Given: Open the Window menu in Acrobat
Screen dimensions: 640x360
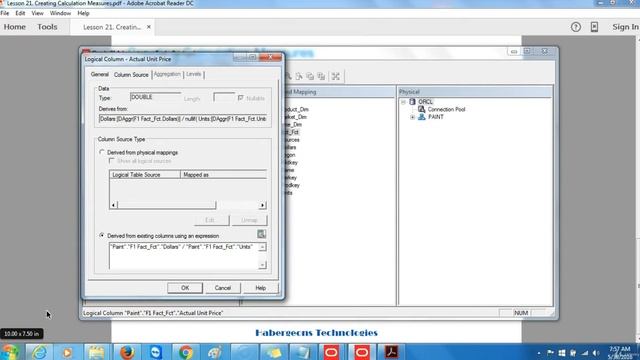Looking at the screenshot, I should click(x=60, y=13).
